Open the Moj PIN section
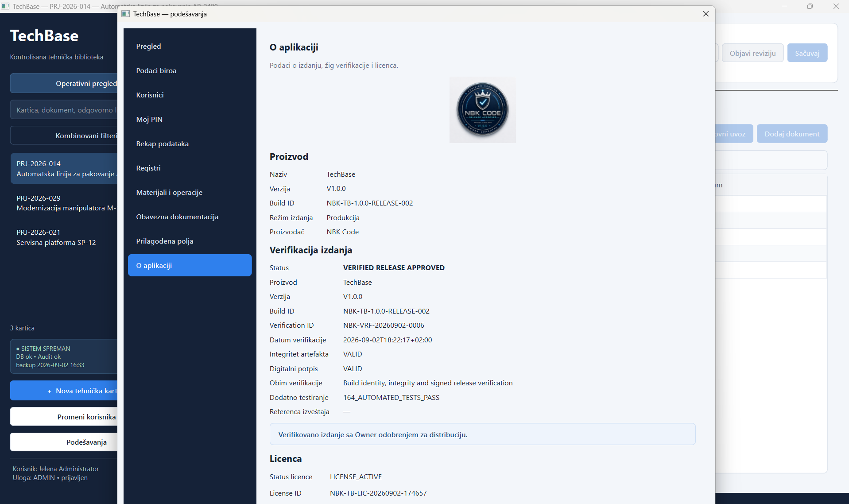Viewport: 849px width, 504px height. pyautogui.click(x=190, y=119)
